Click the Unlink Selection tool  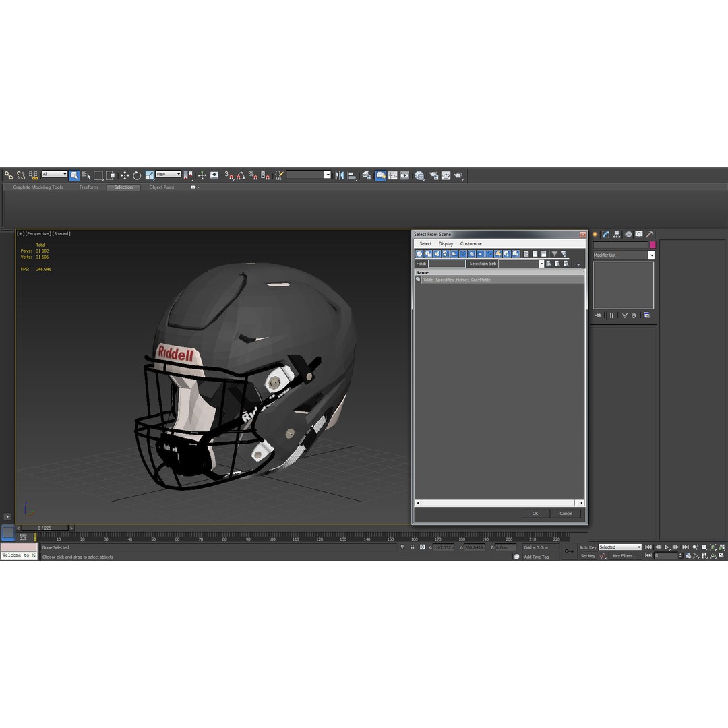(x=21, y=175)
